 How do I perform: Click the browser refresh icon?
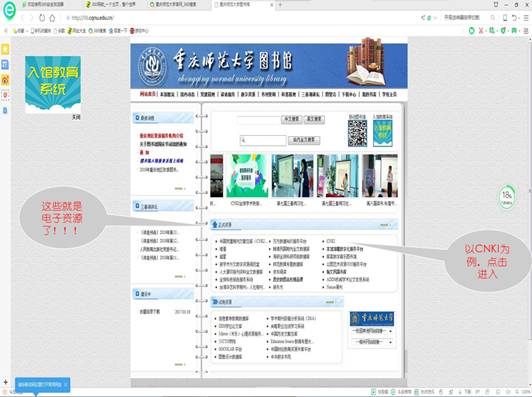click(x=42, y=18)
